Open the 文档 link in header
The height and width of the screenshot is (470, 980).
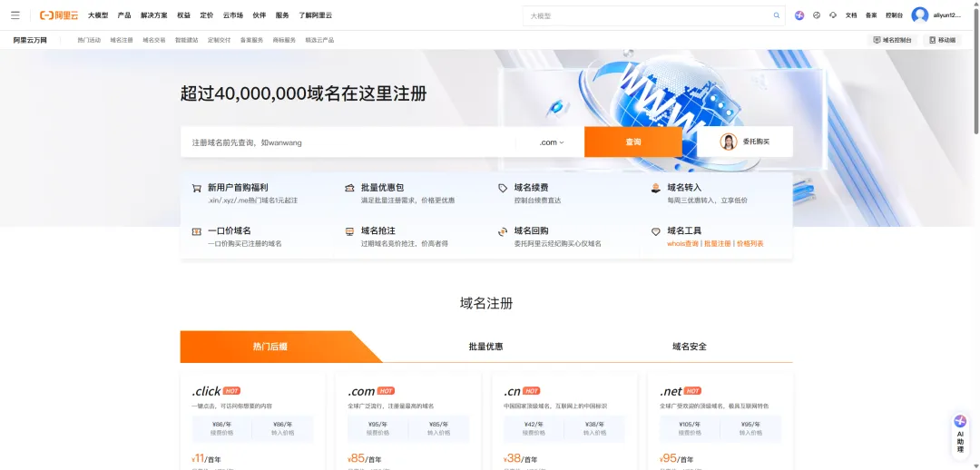tap(851, 15)
